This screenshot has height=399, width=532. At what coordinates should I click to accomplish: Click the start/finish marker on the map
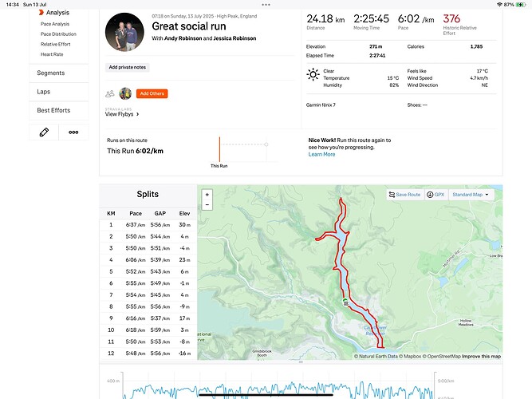(x=345, y=302)
